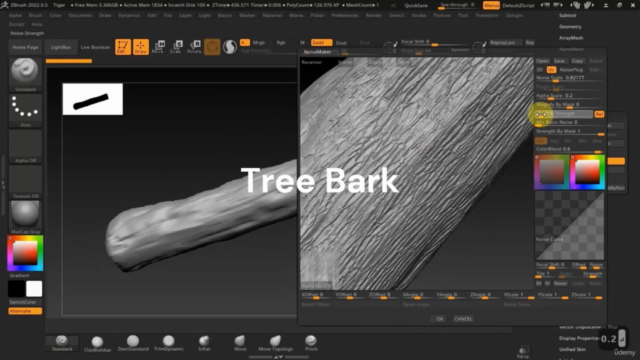Toggle the Rel button beside Strength
Image resolution: width=640 pixels, height=360 pixels.
[599, 114]
